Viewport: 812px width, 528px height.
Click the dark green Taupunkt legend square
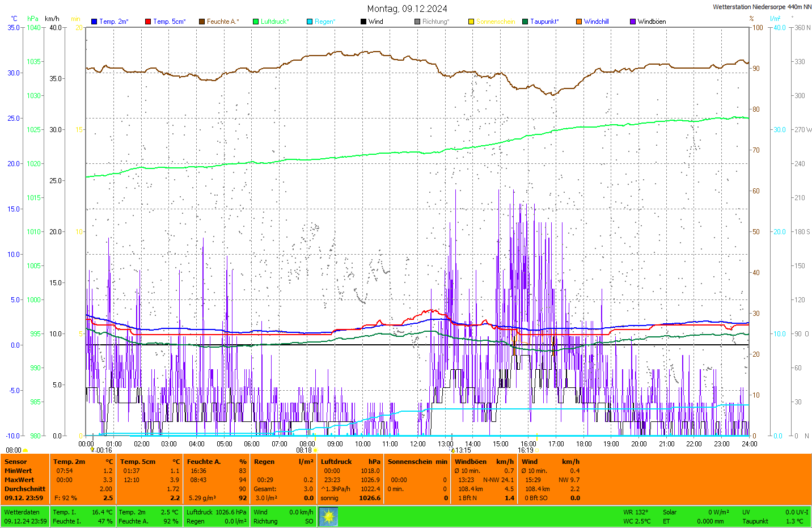click(x=525, y=22)
